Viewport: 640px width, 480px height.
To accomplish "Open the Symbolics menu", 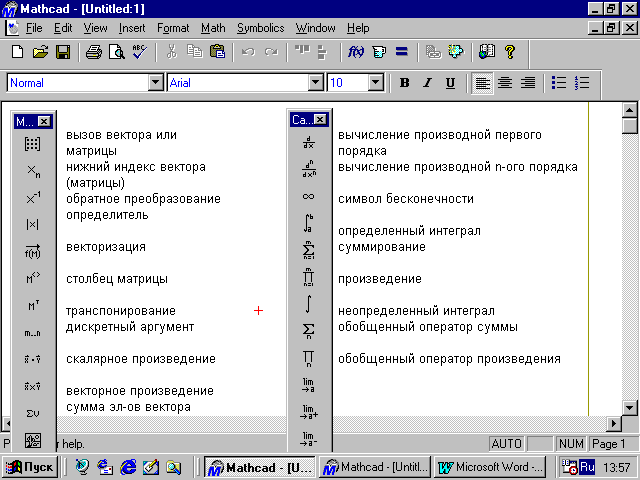I will pos(260,28).
